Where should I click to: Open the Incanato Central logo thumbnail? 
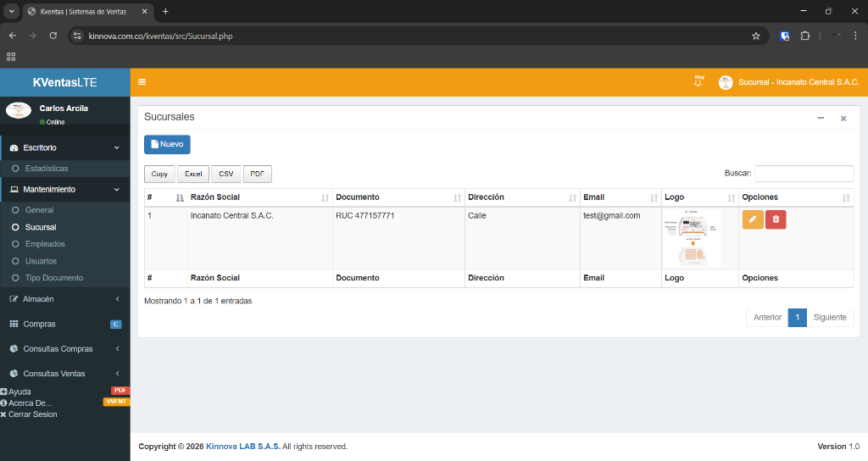pyautogui.click(x=693, y=238)
